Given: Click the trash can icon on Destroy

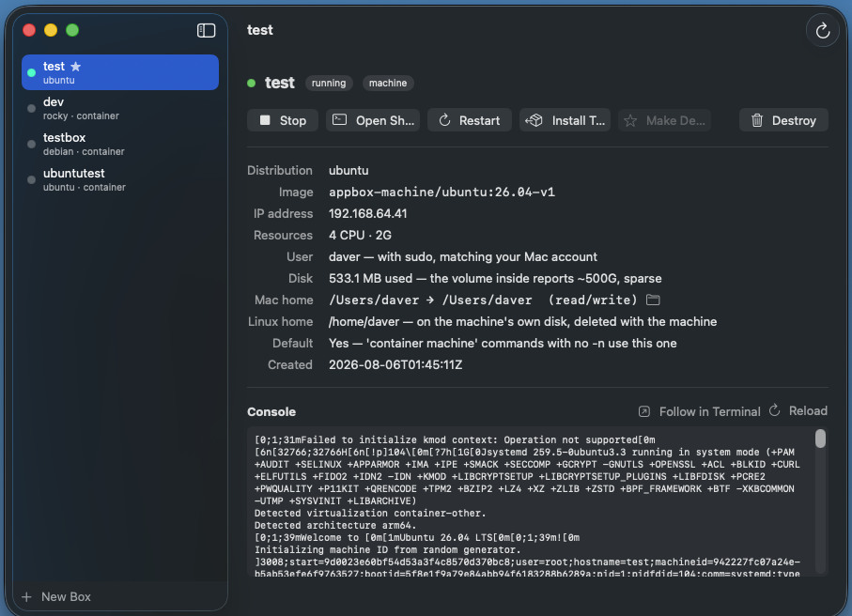Looking at the screenshot, I should 757,120.
